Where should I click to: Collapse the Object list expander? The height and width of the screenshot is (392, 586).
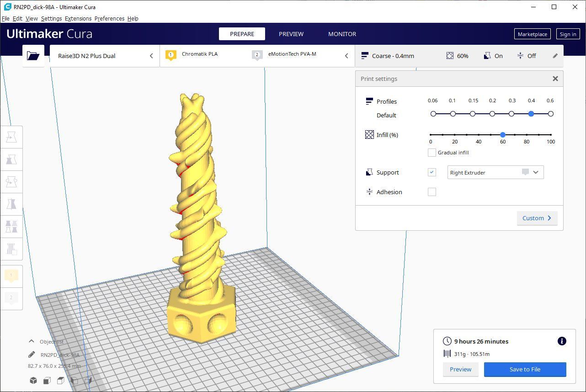pos(32,341)
